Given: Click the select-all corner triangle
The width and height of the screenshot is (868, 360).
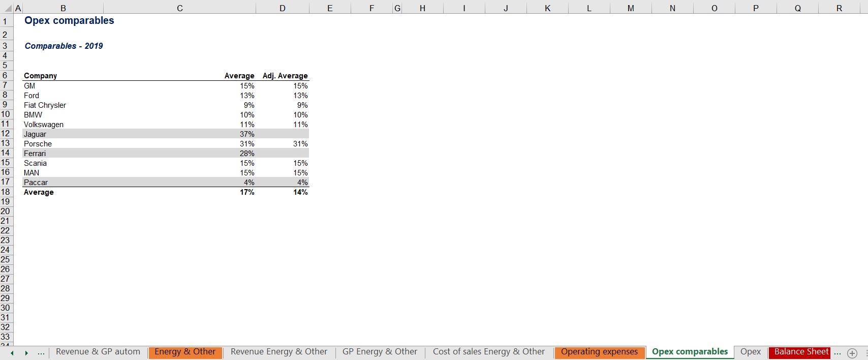Looking at the screenshot, I should coord(9,9).
